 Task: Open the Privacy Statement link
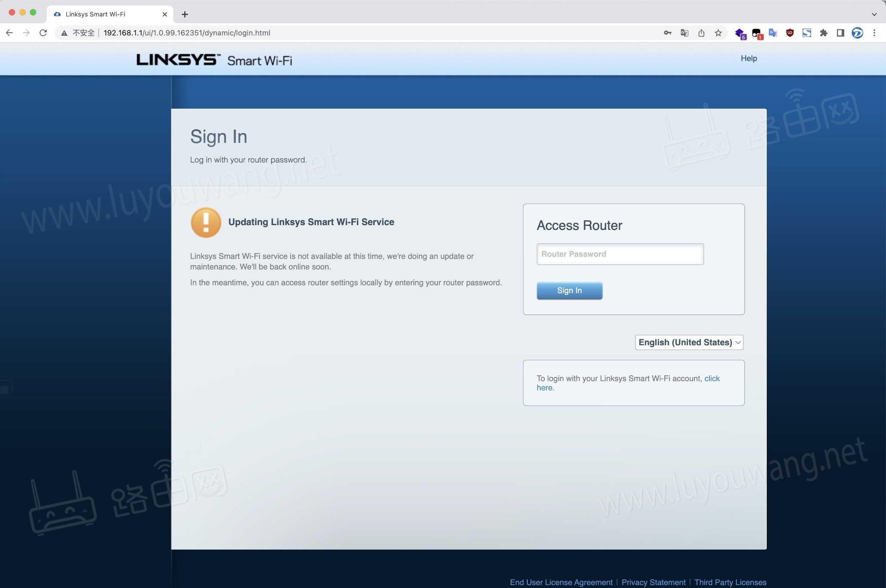pyautogui.click(x=654, y=582)
